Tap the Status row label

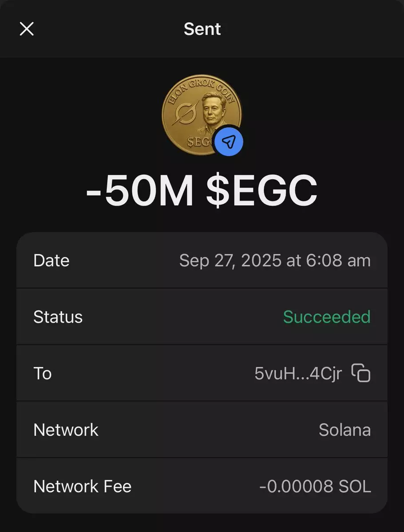[x=58, y=317]
